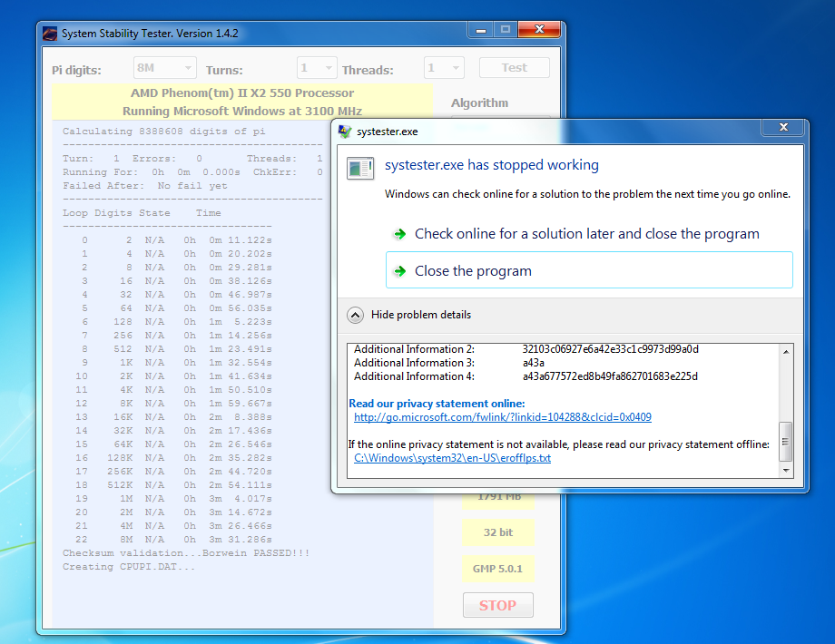The height and width of the screenshot is (644, 835).
Task: Click the loop 10 row with 1m 41.634s
Action: click(173, 376)
